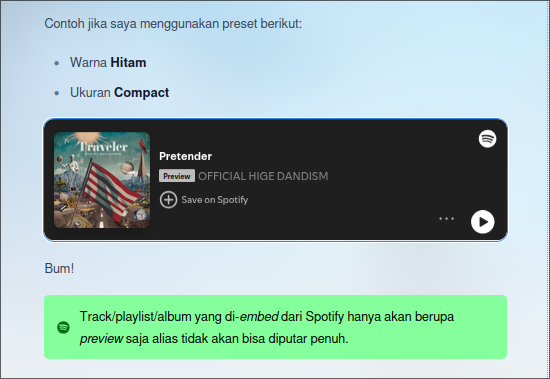550x379 pixels.
Task: Play the Pretender track preview
Action: (x=483, y=222)
